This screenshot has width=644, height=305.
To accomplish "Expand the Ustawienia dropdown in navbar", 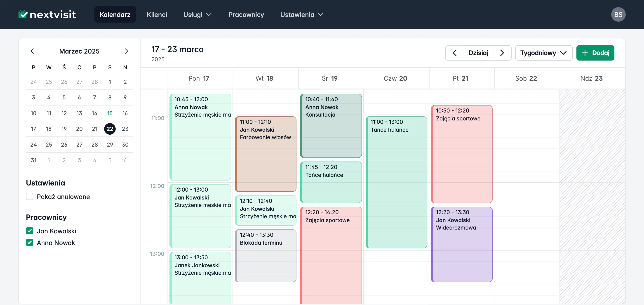I will [302, 14].
